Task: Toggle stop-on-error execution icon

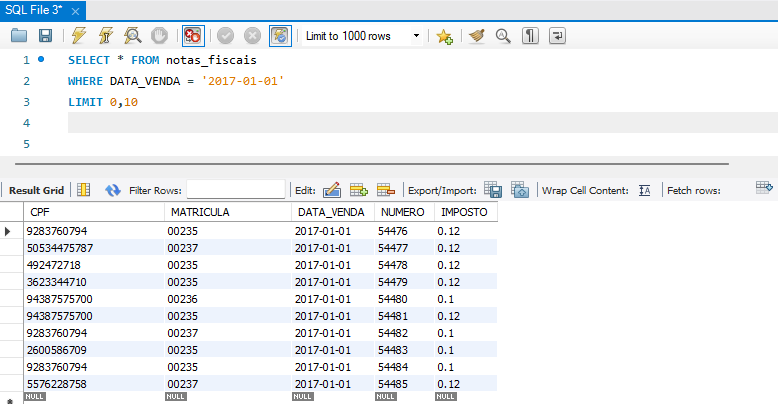Action: click(193, 36)
